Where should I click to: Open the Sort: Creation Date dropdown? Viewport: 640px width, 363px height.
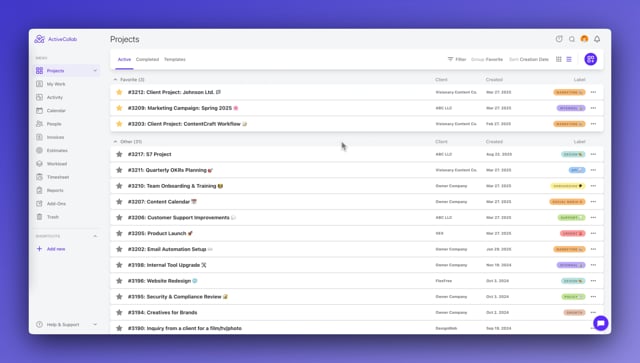pos(529,59)
